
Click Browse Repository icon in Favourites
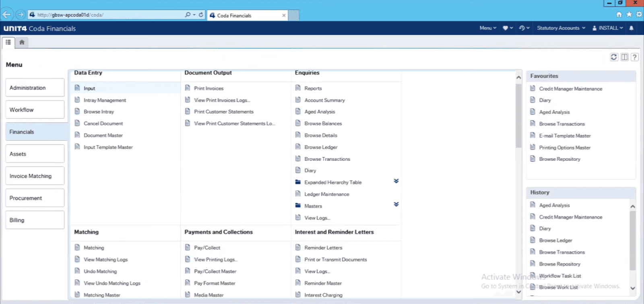pos(533,159)
